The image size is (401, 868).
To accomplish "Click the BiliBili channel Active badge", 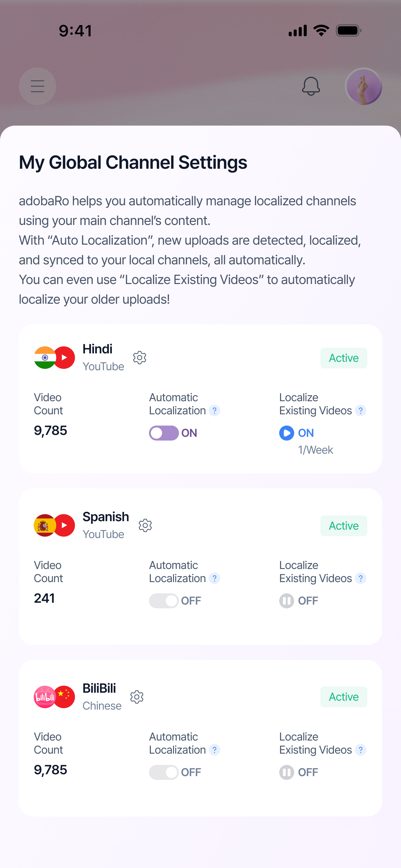I will [x=344, y=697].
